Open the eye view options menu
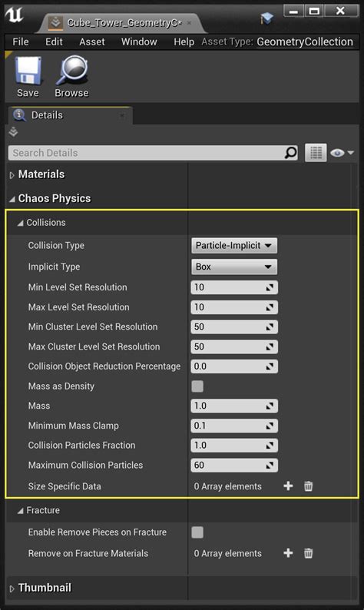364x610 pixels. (342, 153)
